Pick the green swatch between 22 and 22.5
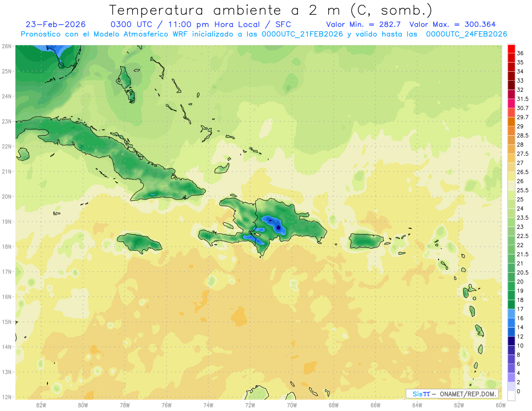This screenshot has width=532, height=411. tap(511, 240)
